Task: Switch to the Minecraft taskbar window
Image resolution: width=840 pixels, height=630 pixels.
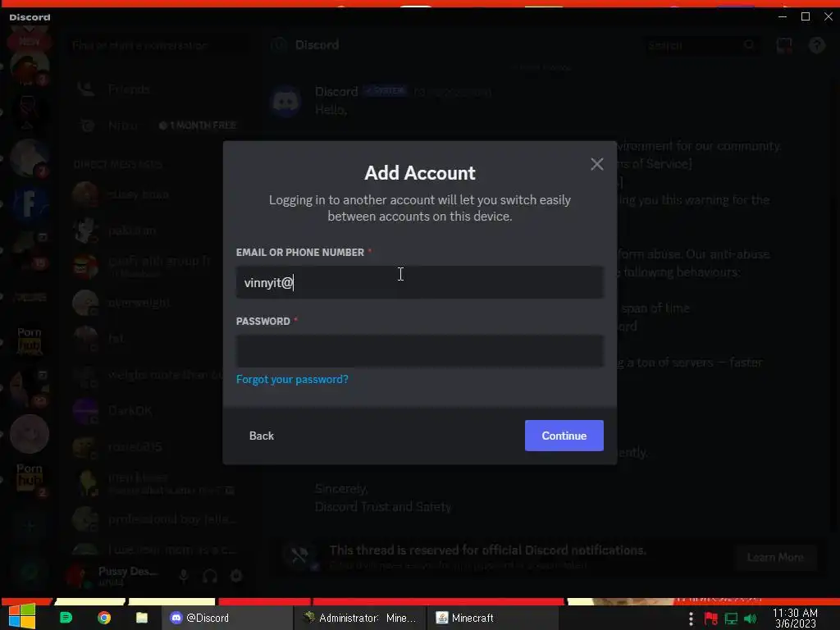Action: [492, 618]
